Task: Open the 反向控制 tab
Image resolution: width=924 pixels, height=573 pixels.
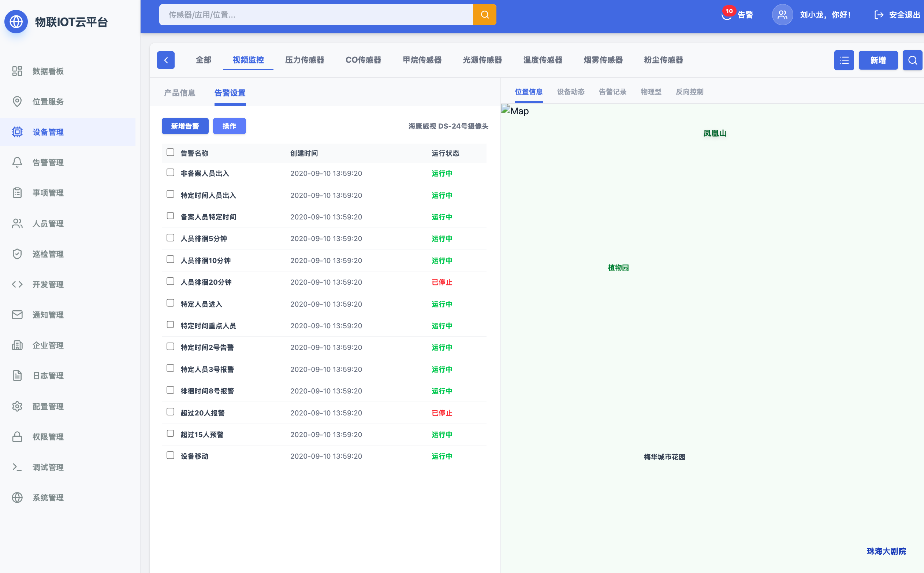Action: click(x=690, y=92)
